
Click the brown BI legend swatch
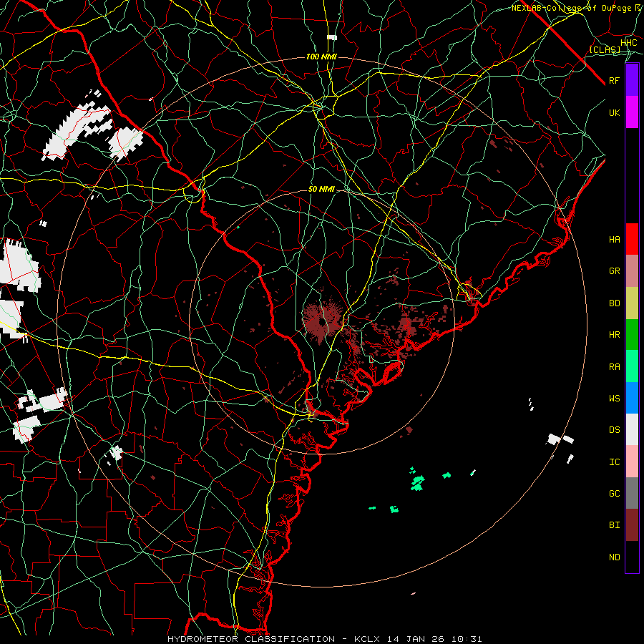[632, 525]
